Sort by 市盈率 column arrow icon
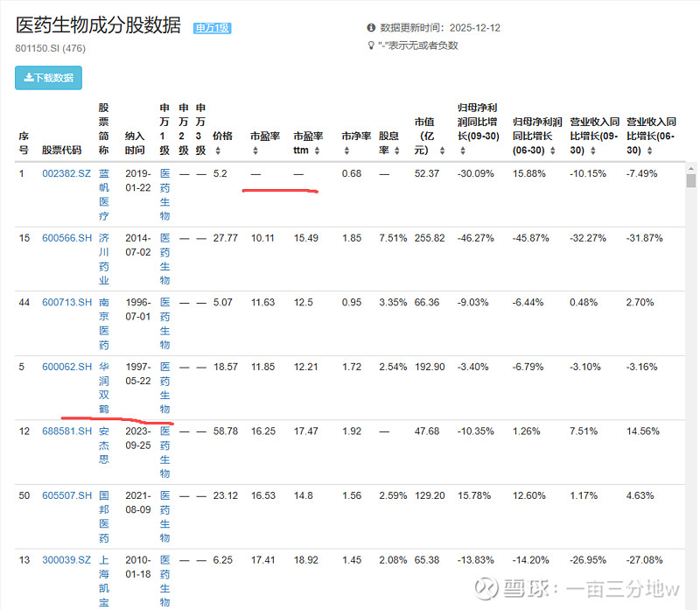This screenshot has height=610, width=700. point(255,151)
